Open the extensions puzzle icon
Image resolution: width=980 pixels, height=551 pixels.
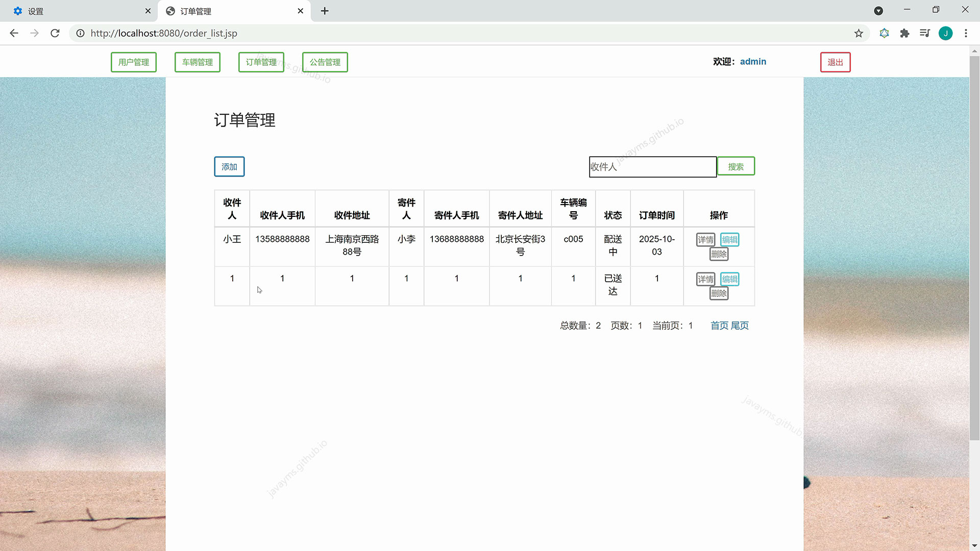pos(904,33)
